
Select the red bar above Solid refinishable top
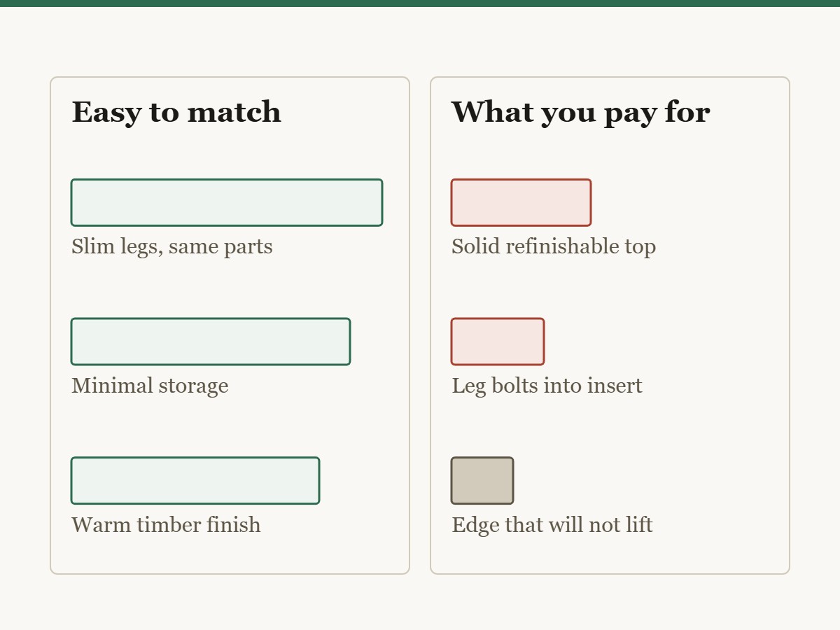click(521, 202)
